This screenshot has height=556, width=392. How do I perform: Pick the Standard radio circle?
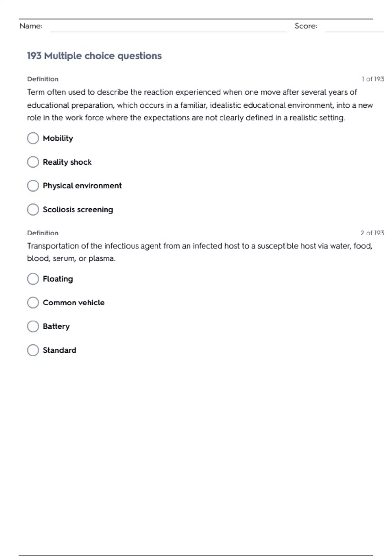33,350
